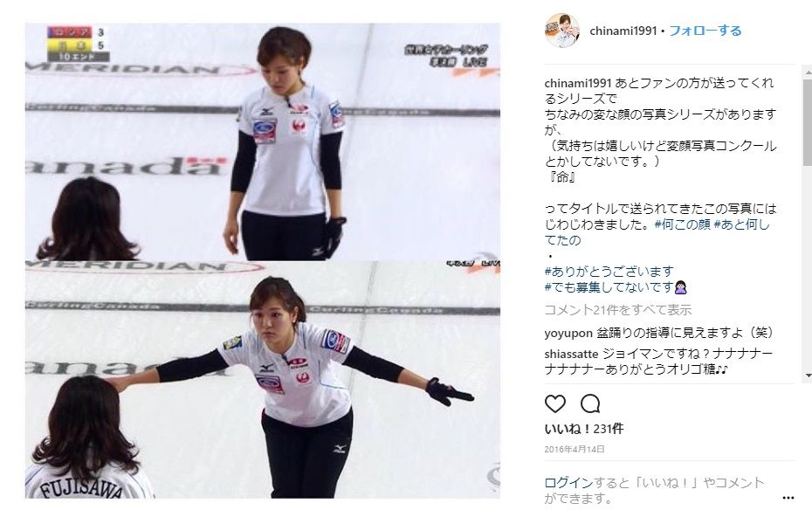Viewport: 812px width, 517px height.
Task: Open yoyupon commenter profile
Action: coord(568,333)
